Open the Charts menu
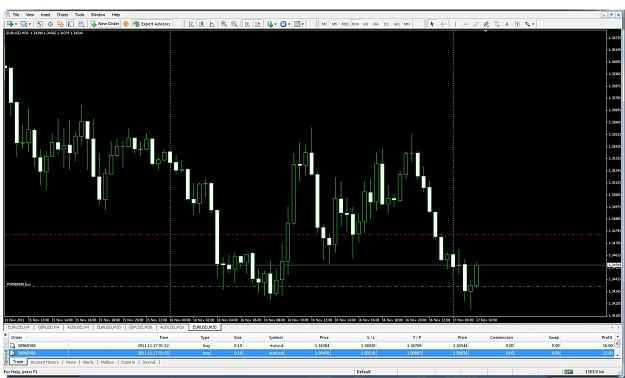The image size is (625, 378). click(62, 14)
